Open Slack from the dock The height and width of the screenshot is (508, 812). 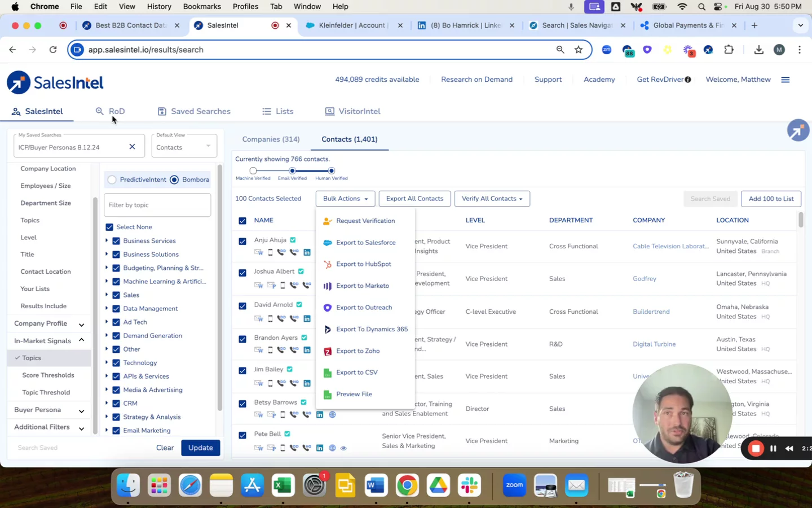click(469, 485)
